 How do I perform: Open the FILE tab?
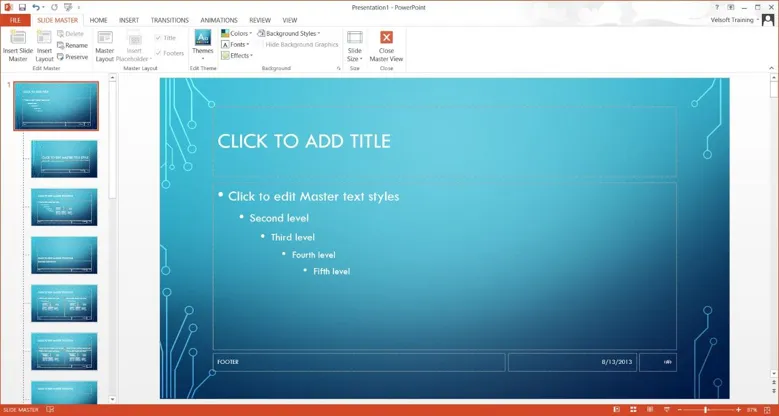(x=15, y=20)
